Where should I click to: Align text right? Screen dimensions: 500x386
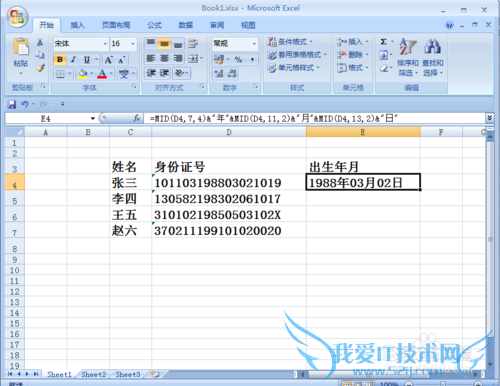(178, 59)
